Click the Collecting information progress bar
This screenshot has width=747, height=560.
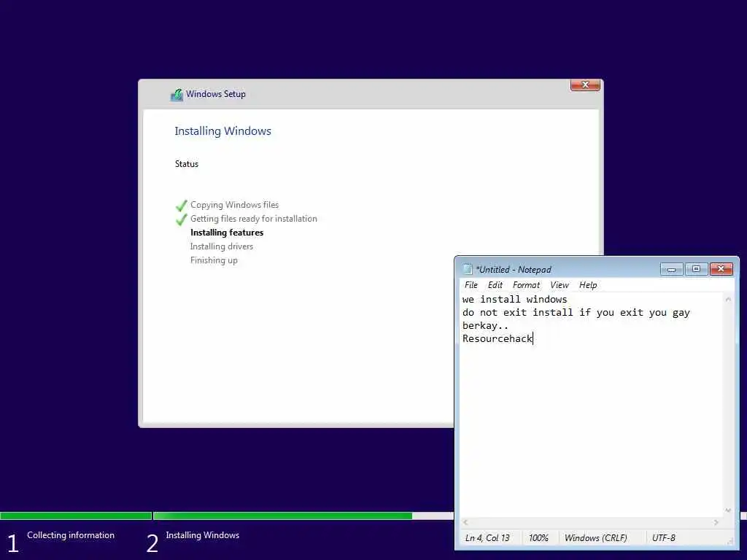(x=76, y=516)
